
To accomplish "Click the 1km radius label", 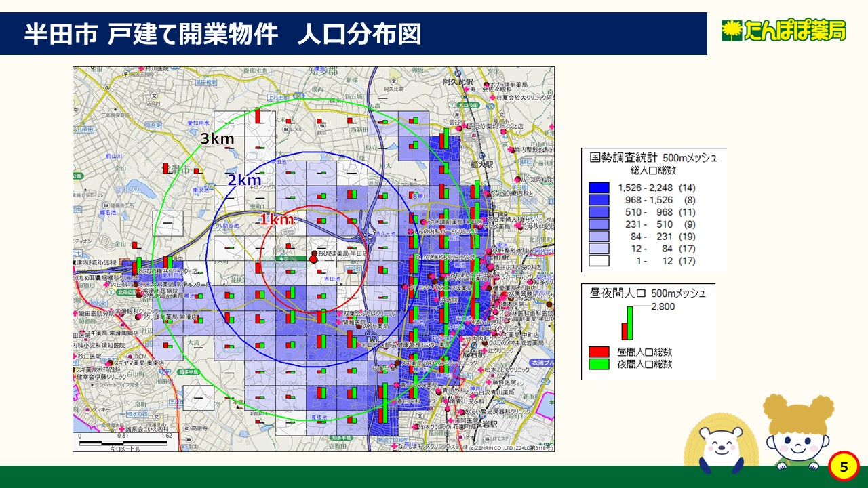I will pyautogui.click(x=277, y=219).
